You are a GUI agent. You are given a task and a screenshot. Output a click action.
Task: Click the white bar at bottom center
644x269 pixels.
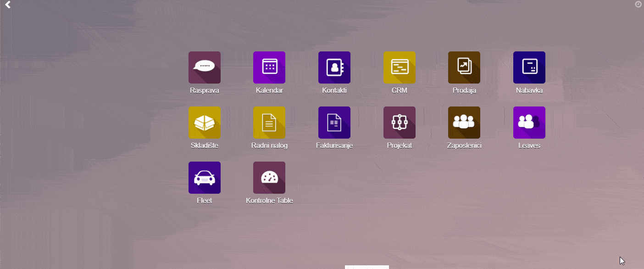click(367, 267)
